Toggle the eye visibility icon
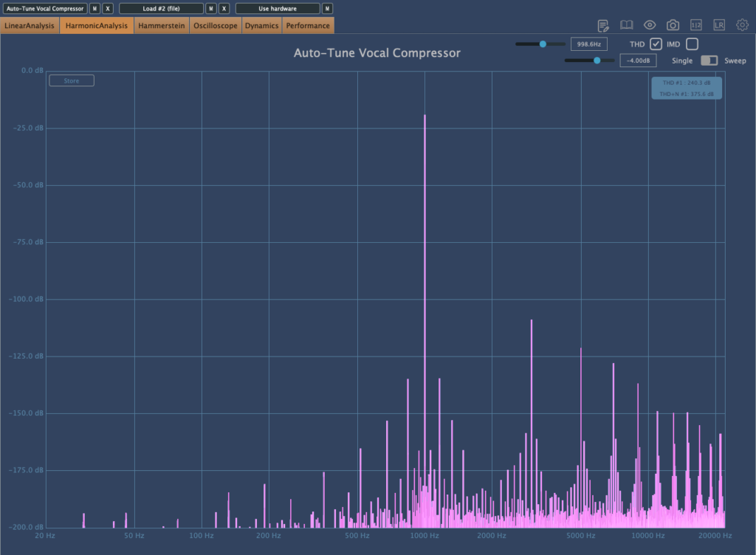The height and width of the screenshot is (555, 756). coord(650,25)
